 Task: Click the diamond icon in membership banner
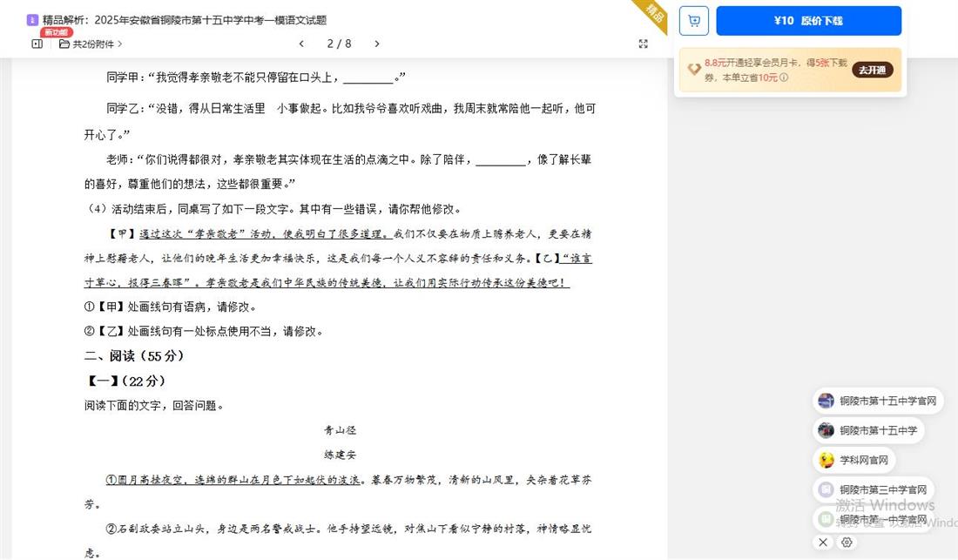[x=693, y=70]
